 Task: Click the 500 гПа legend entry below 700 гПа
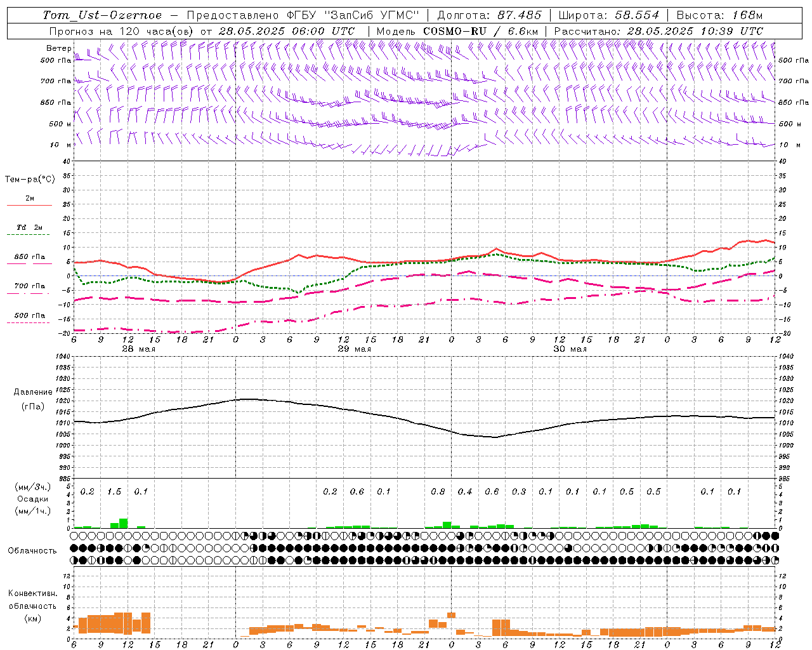pyautogui.click(x=30, y=315)
